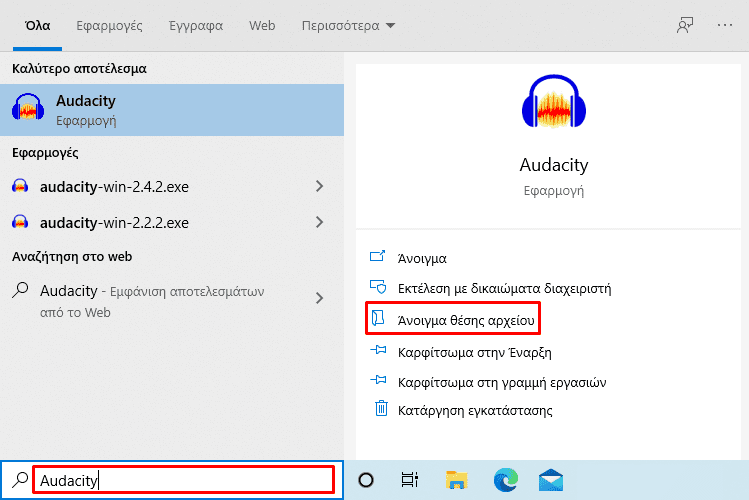
Task: Open Task View on the taskbar
Action: tap(409, 480)
